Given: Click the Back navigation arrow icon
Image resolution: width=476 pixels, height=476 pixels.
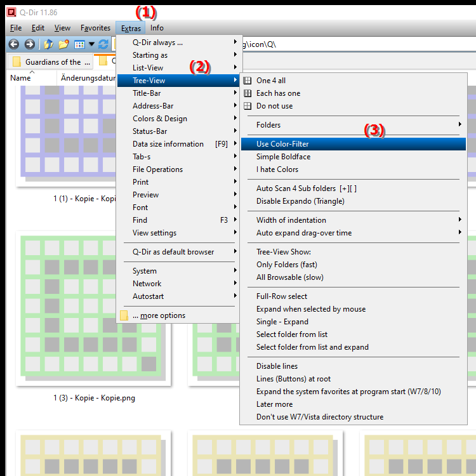Looking at the screenshot, I should (13, 44).
